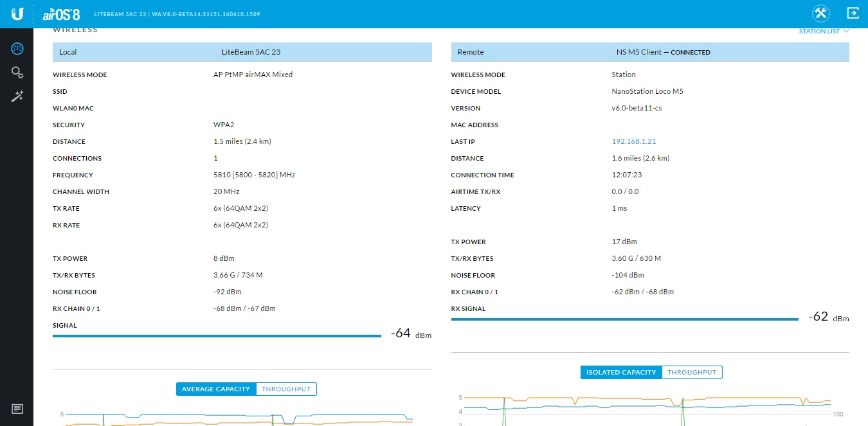
Task: Open the setup wizard wand icon
Action: coord(17,96)
